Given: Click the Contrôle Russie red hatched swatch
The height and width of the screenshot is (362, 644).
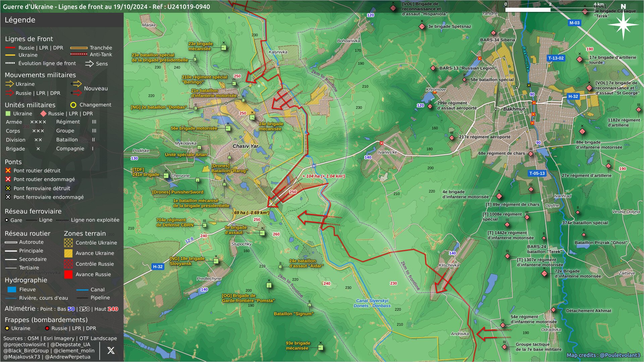Looking at the screenshot, I should 68,264.
